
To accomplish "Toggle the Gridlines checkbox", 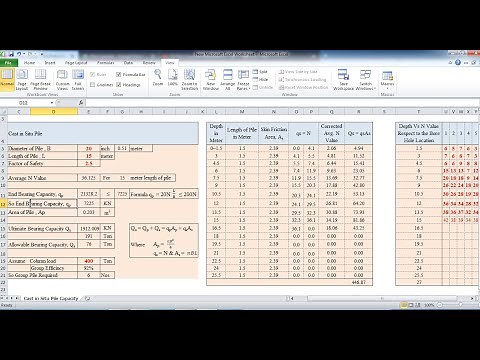I will 102,85.
